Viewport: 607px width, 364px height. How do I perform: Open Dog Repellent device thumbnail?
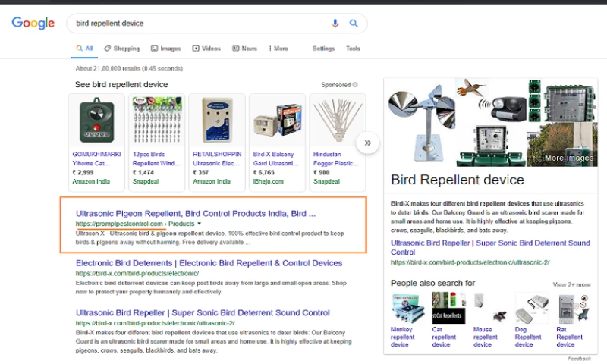pyautogui.click(x=532, y=308)
